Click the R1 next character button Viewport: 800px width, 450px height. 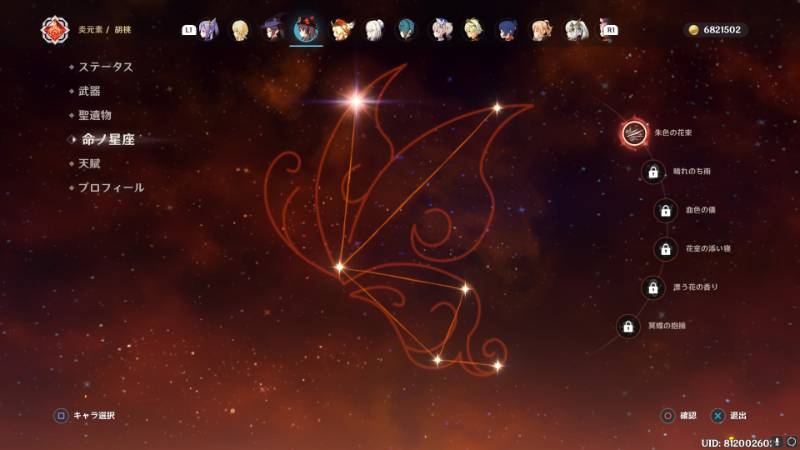pyautogui.click(x=611, y=30)
